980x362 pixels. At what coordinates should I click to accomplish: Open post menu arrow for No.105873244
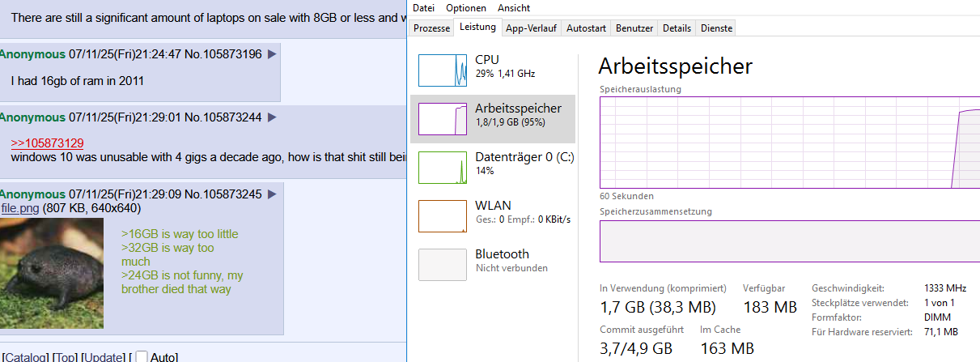tap(272, 117)
